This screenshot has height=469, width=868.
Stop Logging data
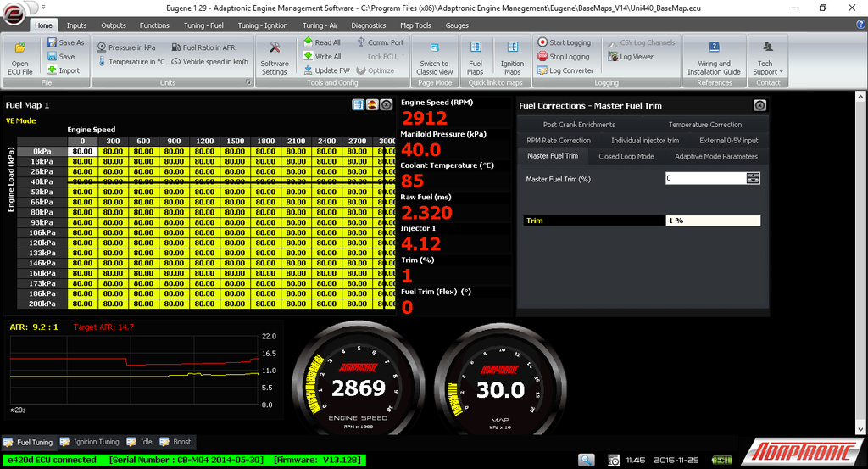564,57
